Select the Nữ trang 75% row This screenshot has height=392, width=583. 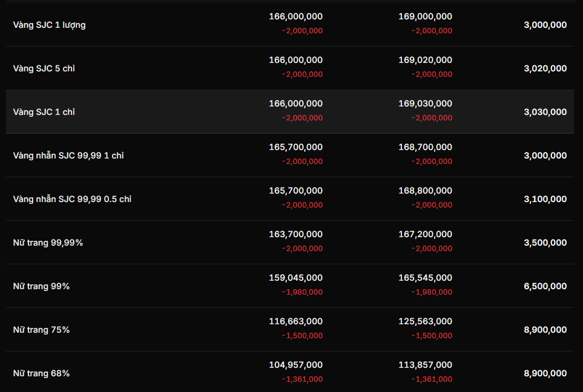(x=41, y=330)
